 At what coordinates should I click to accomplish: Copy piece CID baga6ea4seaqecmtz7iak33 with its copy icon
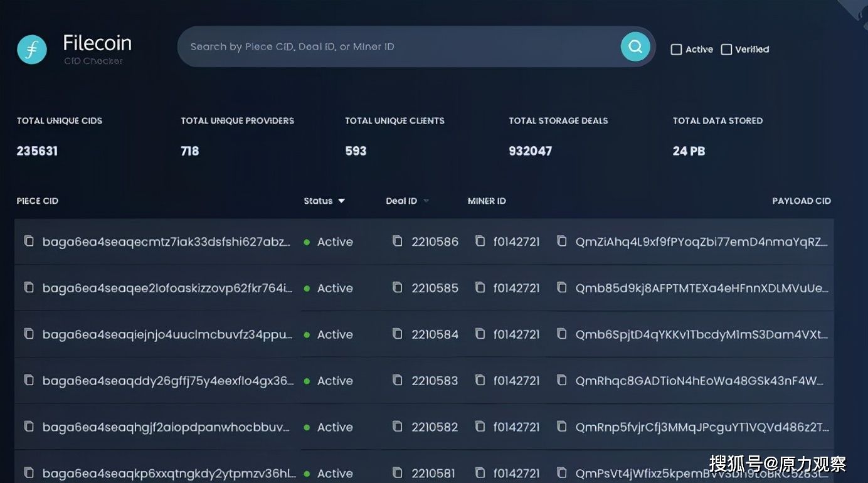(x=29, y=241)
